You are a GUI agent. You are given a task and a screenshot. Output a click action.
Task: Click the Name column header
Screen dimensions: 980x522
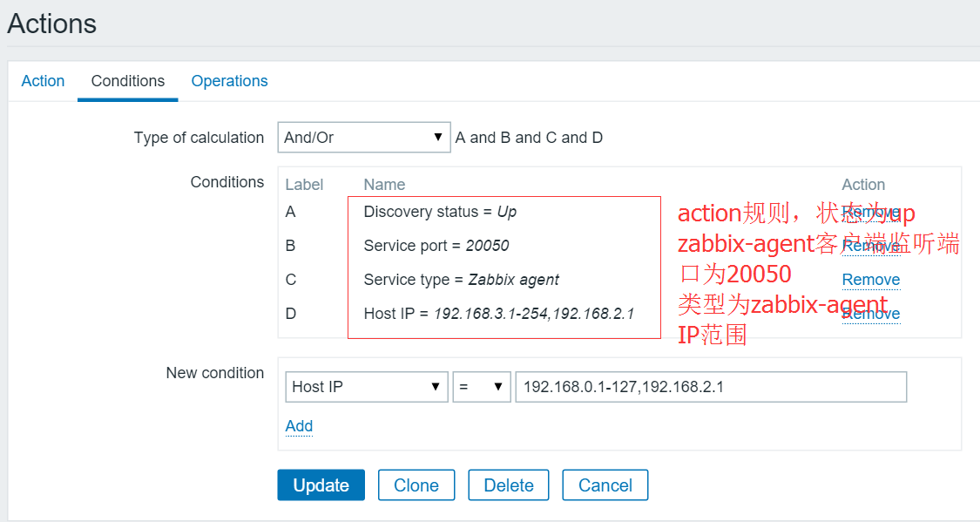[x=384, y=184]
